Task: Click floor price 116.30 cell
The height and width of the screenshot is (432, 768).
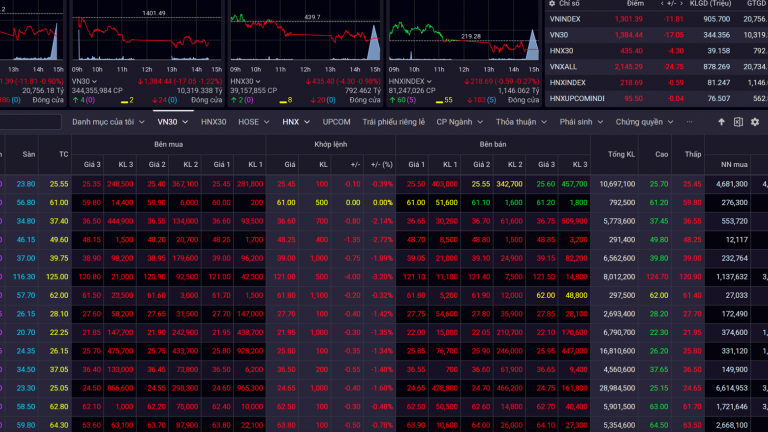Action: pos(24,277)
